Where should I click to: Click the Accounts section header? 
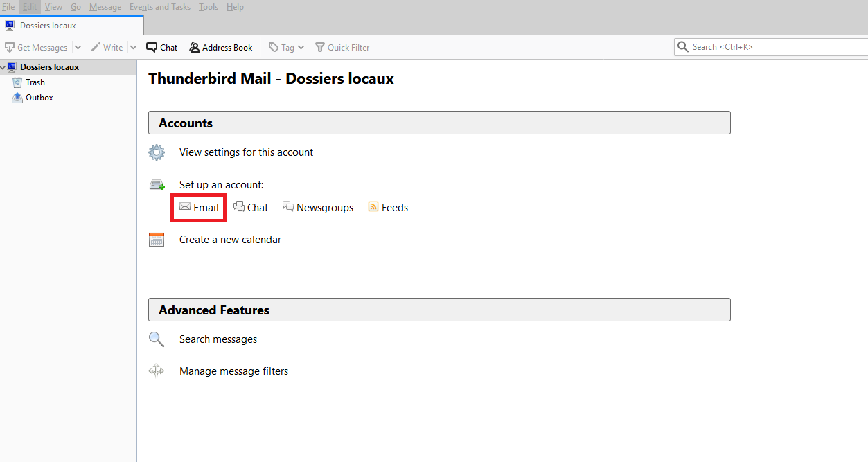(x=439, y=123)
